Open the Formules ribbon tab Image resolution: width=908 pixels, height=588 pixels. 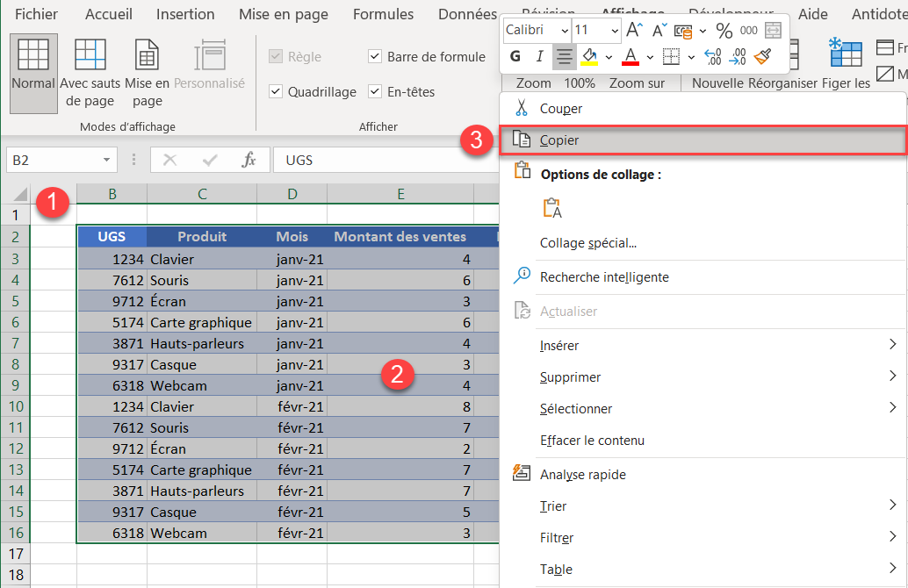coord(384,14)
